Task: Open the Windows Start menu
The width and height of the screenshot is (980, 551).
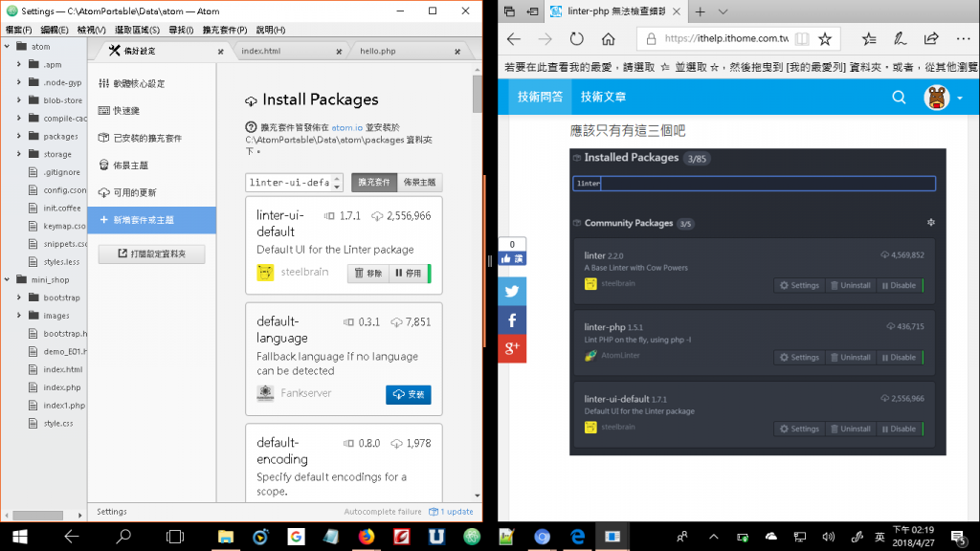Action: pyautogui.click(x=19, y=537)
